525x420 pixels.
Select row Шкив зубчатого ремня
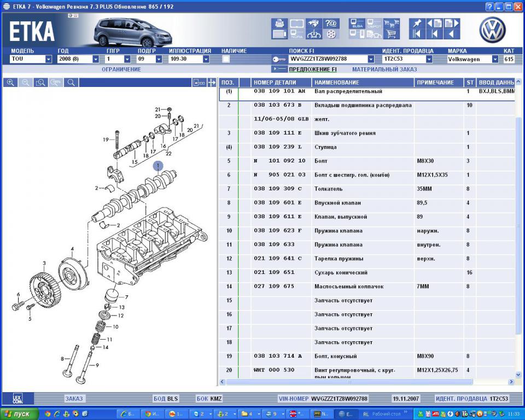click(366, 133)
